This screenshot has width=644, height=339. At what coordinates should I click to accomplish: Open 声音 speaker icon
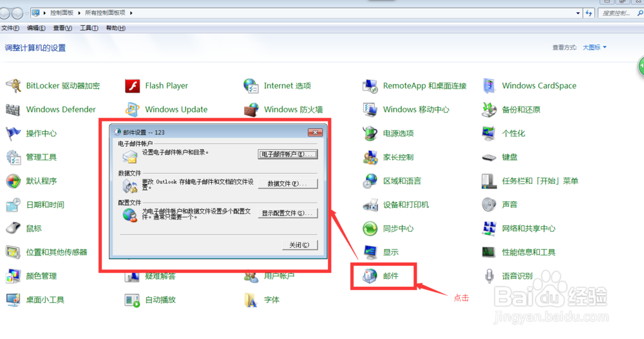[x=489, y=205]
